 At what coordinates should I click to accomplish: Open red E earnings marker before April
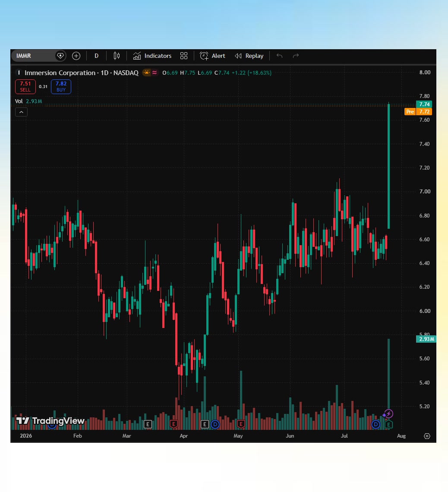click(174, 425)
